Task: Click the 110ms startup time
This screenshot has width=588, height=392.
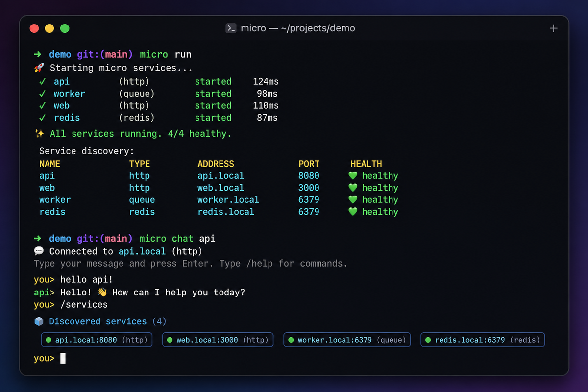Action: pos(266,106)
